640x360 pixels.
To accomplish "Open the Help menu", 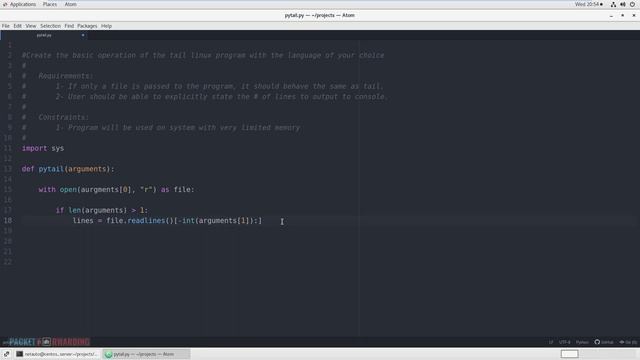I will pyautogui.click(x=107, y=26).
